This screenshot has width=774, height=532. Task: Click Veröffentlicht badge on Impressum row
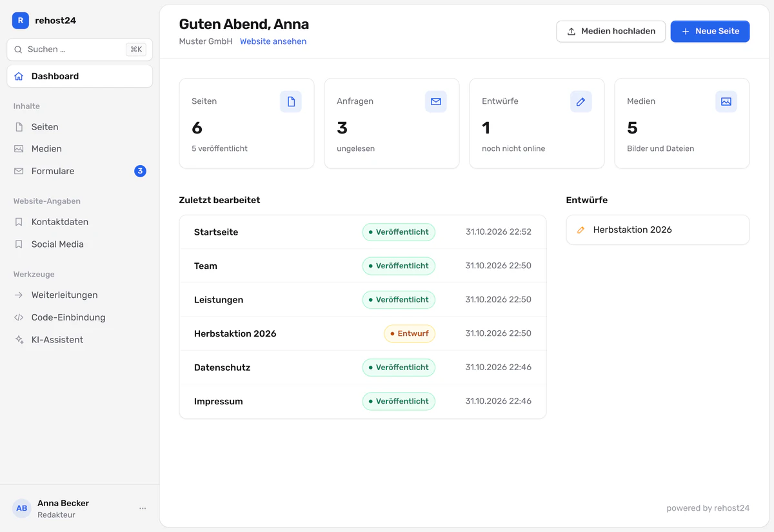(x=399, y=401)
